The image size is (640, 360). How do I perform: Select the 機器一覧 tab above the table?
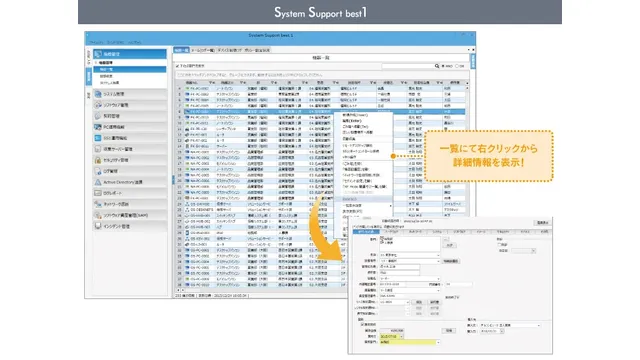click(x=181, y=50)
